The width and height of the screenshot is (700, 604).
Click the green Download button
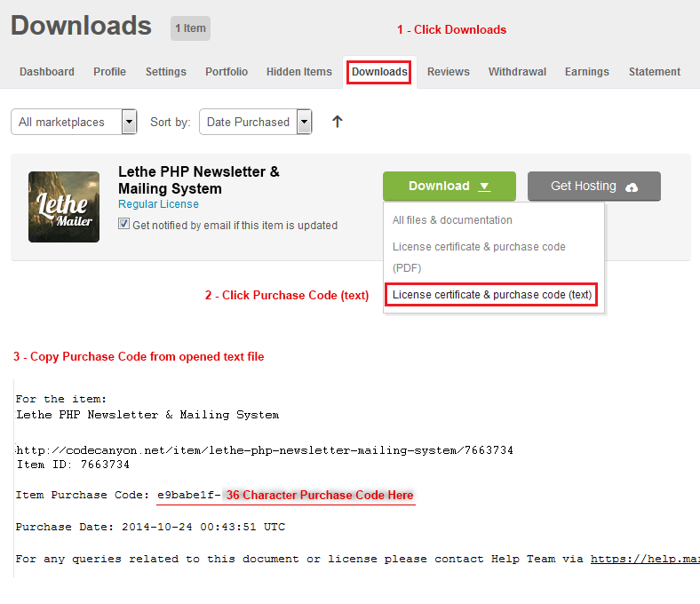pos(449,187)
